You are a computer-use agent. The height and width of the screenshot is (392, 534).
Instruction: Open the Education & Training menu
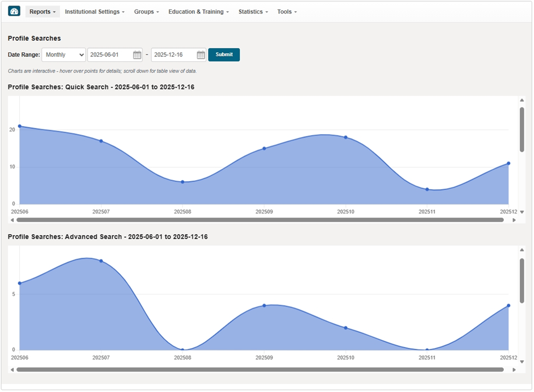[x=199, y=11]
